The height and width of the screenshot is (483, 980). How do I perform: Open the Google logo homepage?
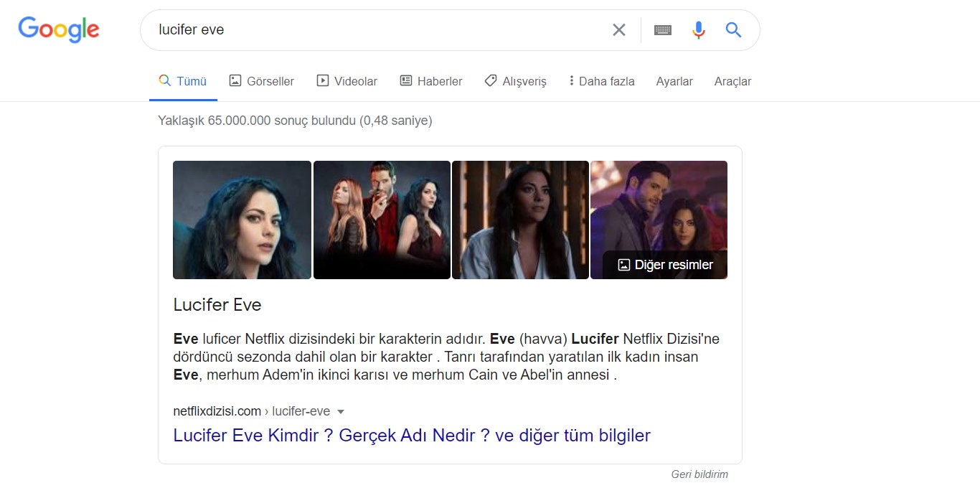pyautogui.click(x=59, y=29)
